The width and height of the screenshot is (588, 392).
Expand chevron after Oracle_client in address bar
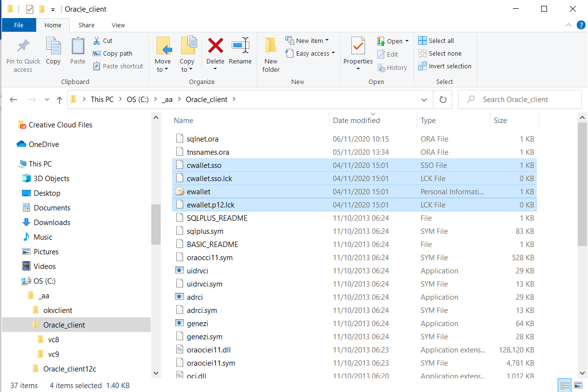pos(235,100)
